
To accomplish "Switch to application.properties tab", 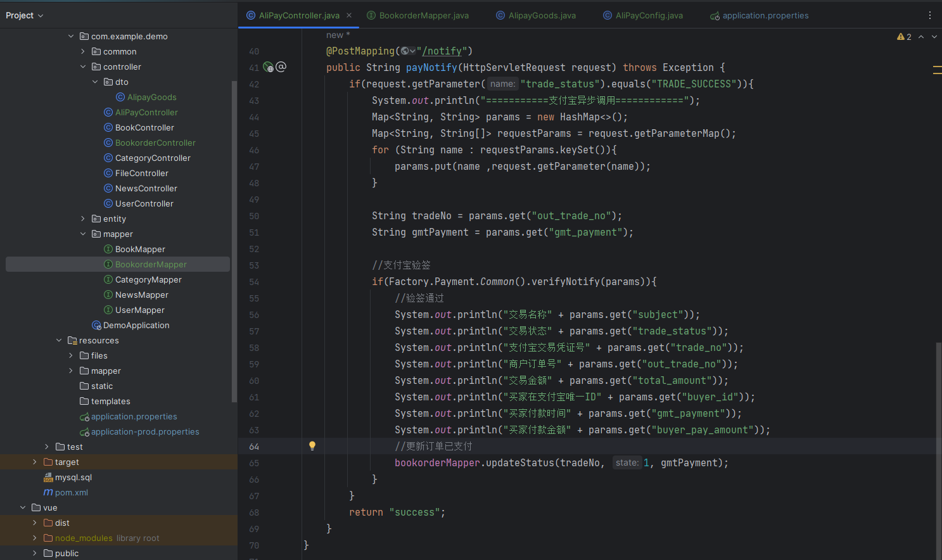I will [x=760, y=15].
